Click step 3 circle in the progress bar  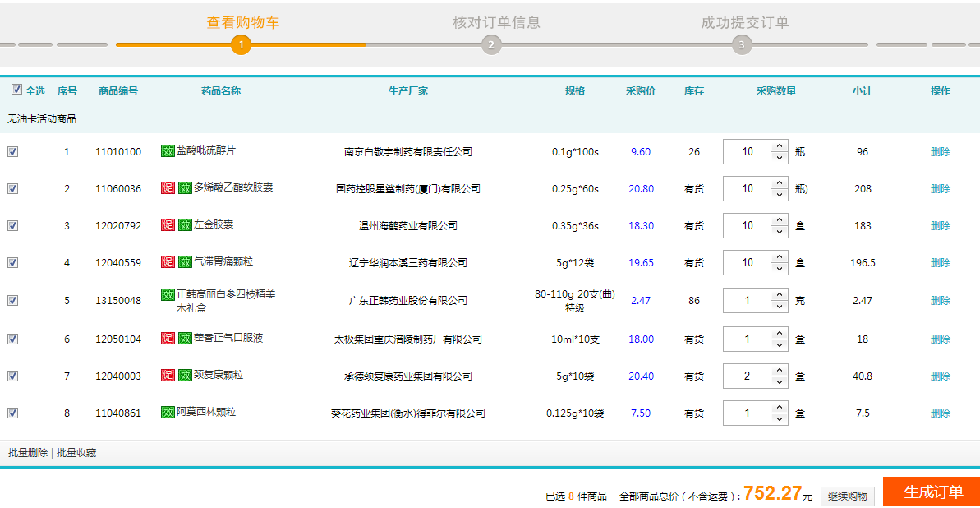(741, 45)
